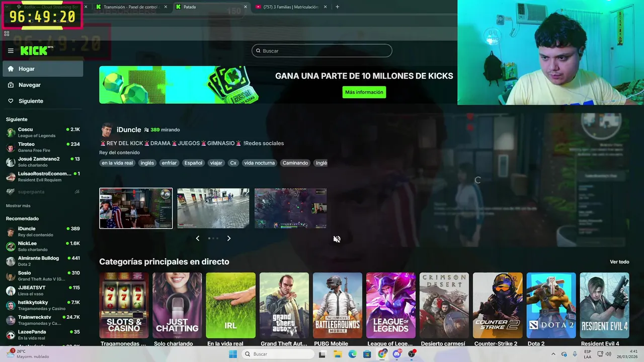Select the 'enfriar' tag
644x362 pixels.
click(169, 163)
